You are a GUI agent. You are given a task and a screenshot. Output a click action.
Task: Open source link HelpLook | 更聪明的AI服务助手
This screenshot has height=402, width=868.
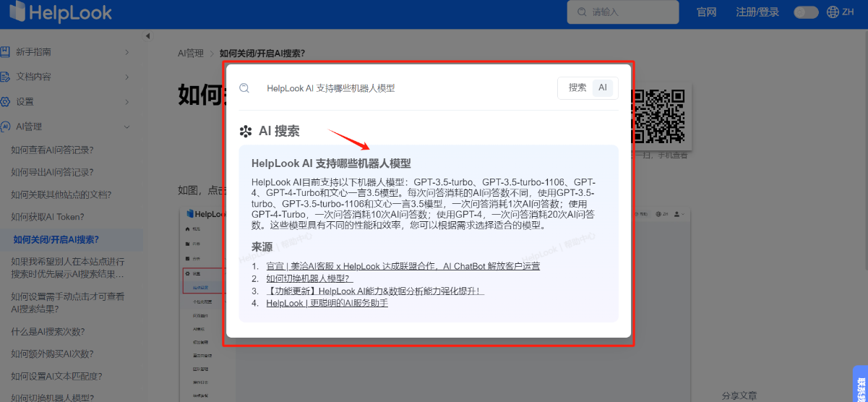(327, 303)
